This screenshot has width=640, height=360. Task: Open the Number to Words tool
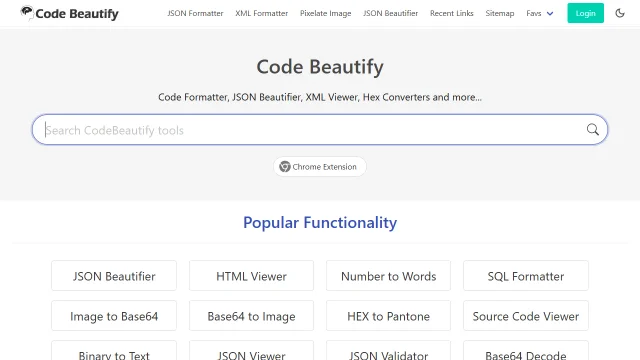pyautogui.click(x=389, y=276)
